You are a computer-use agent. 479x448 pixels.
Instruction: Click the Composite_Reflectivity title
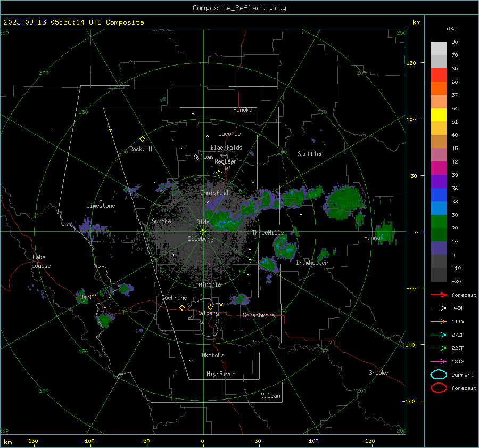click(x=240, y=8)
